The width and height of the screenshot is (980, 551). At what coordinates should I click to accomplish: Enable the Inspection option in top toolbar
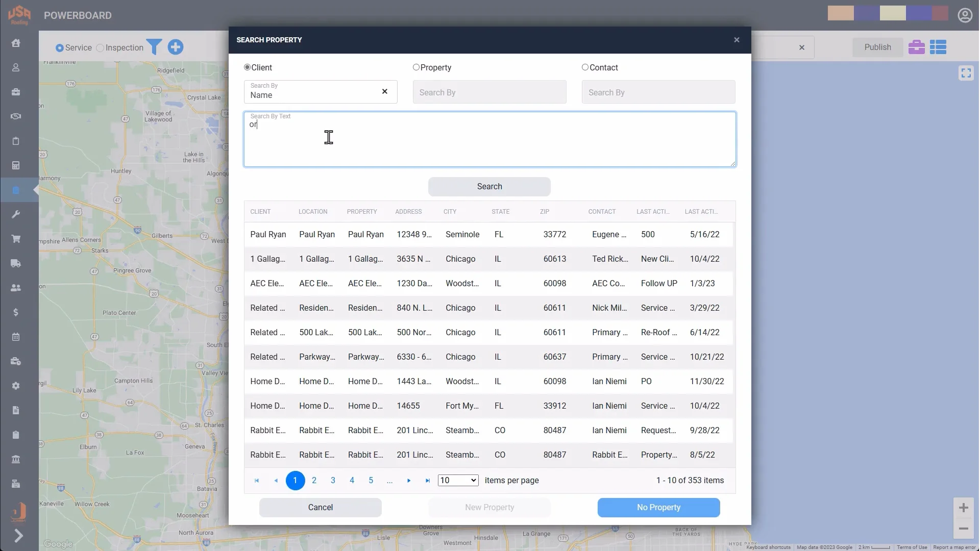(100, 47)
